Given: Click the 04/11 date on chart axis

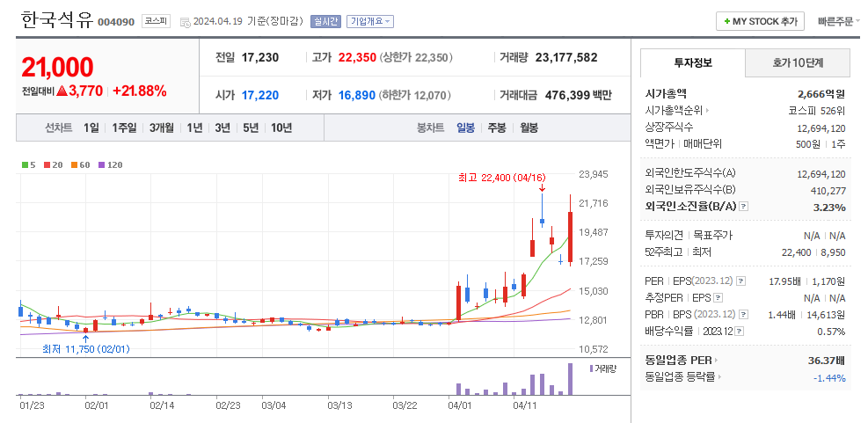Looking at the screenshot, I should coord(525,405).
